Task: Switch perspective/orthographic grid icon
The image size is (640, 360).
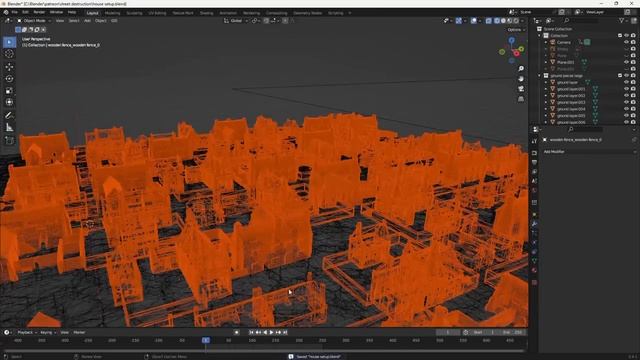Action: (521, 99)
